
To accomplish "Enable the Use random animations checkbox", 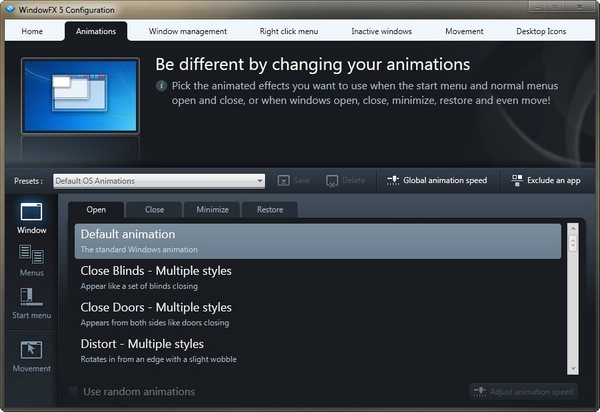I will [x=73, y=391].
